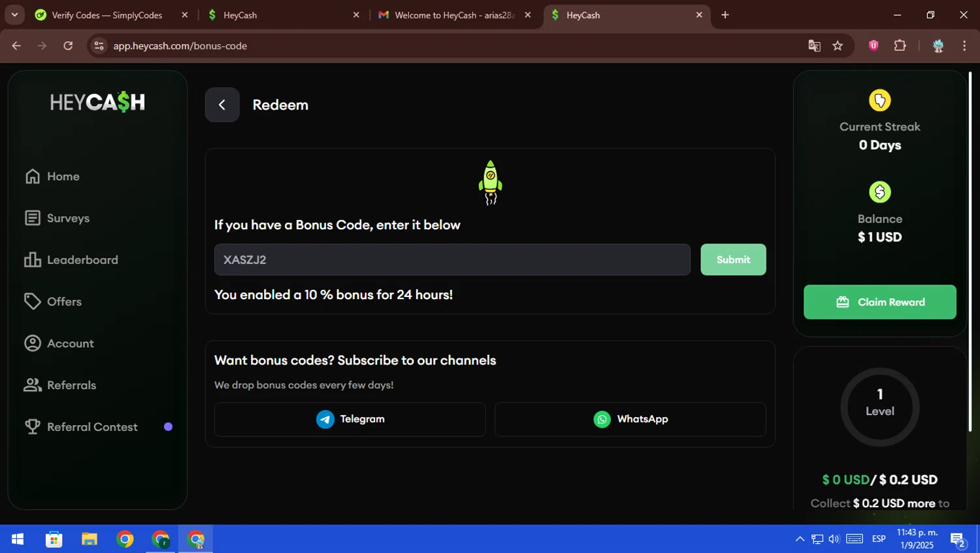Switch the ESP input language

tap(879, 539)
